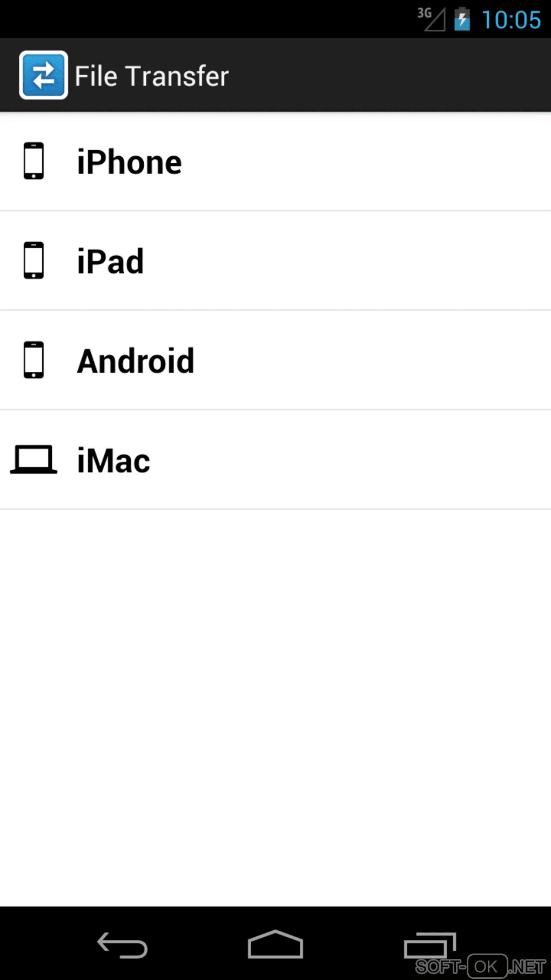Open the recent apps overview button
Viewport: 551px width, 980px height.
coord(430,945)
